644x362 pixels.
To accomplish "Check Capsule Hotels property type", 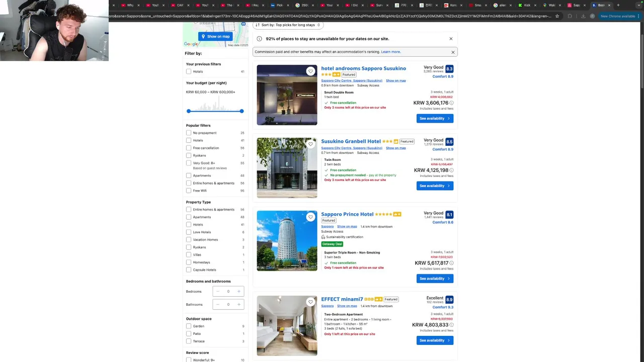I will [x=189, y=270].
